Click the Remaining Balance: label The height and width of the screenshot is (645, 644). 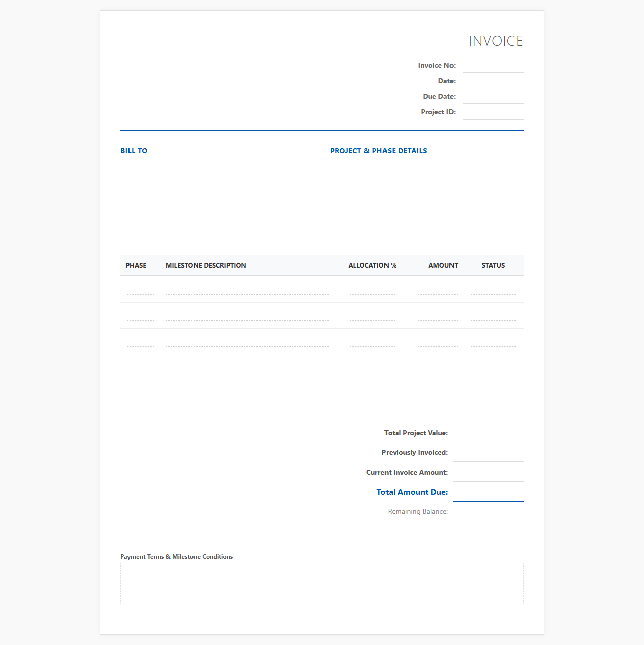[x=418, y=511]
